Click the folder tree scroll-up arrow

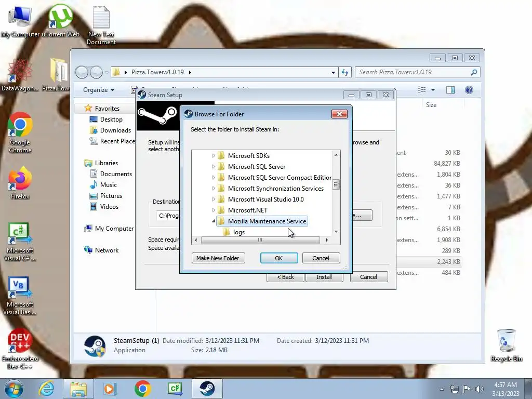(336, 155)
